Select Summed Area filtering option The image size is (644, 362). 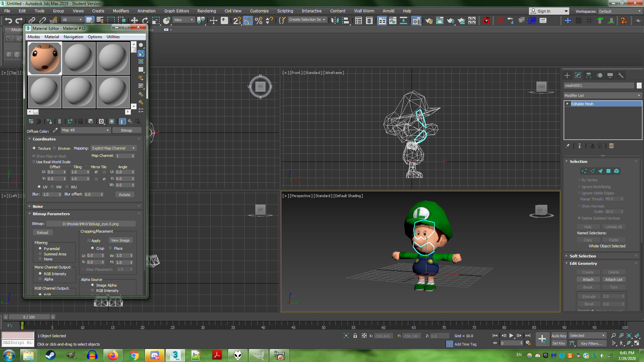40,254
